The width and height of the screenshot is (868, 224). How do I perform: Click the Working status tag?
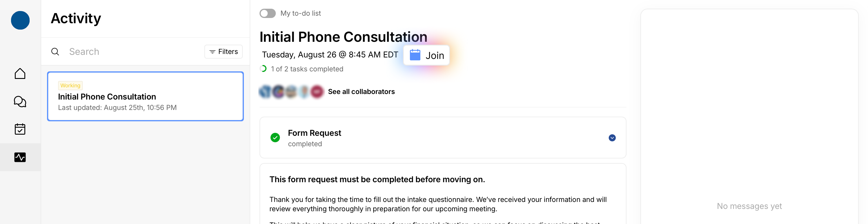coord(70,86)
